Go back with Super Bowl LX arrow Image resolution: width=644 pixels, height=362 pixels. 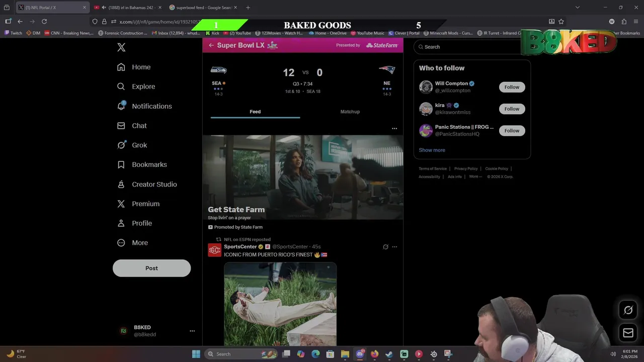[211, 45]
